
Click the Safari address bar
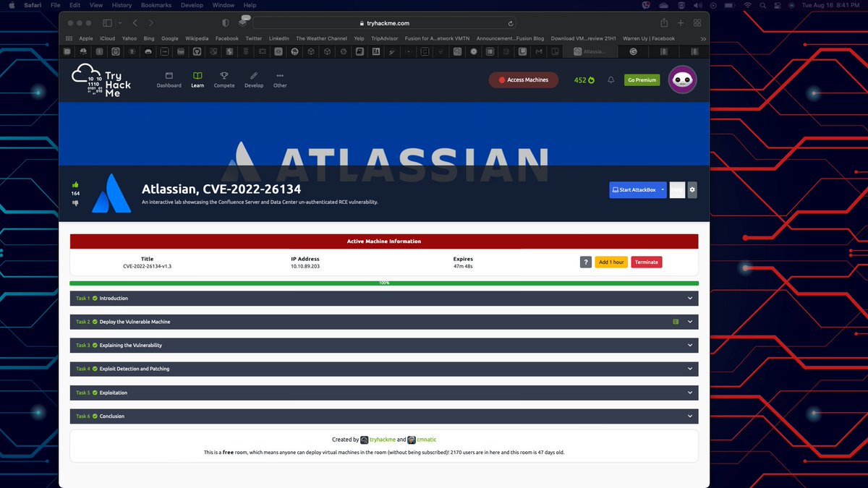click(384, 23)
